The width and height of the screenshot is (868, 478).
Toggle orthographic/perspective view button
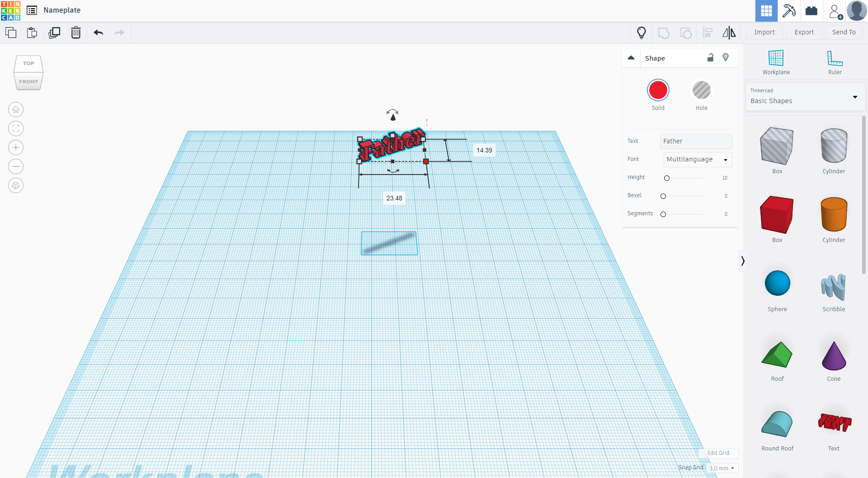16,185
